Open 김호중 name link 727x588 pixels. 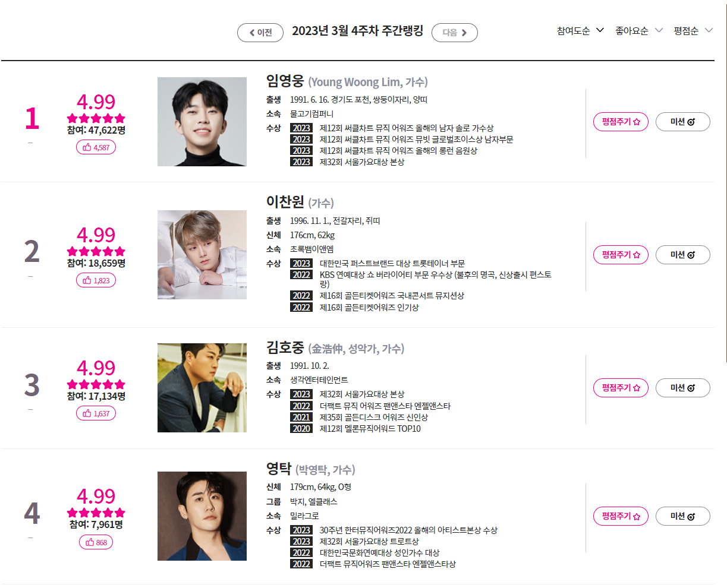[x=285, y=347]
